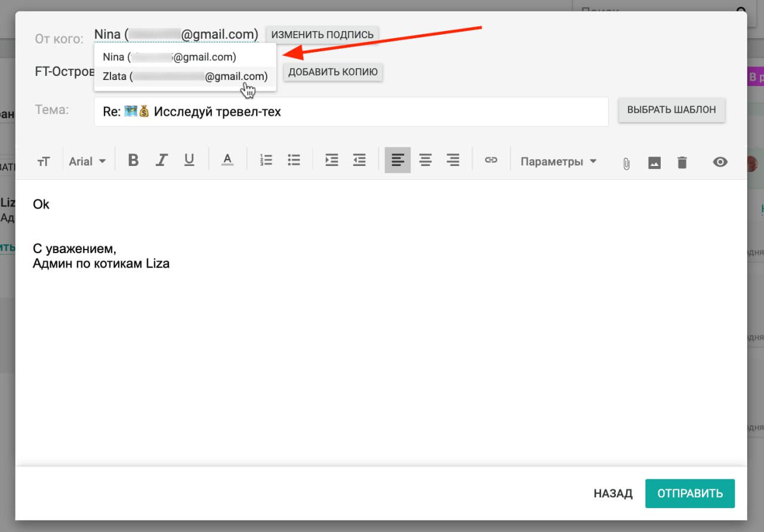Toggle bold text formatting

point(134,161)
